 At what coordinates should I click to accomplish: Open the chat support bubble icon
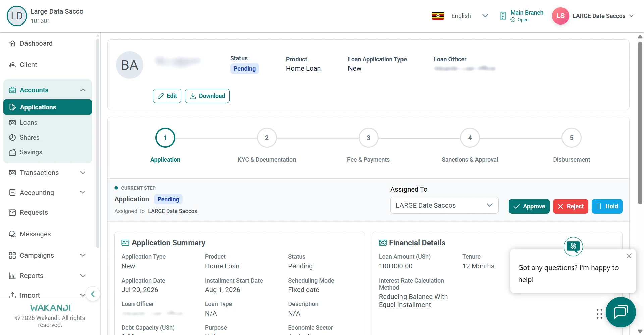pos(621,312)
